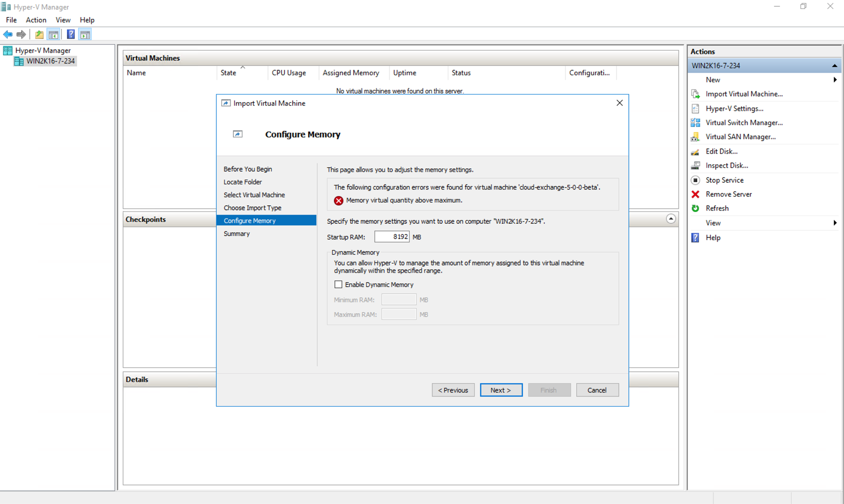Click the Minimum RAM field
The height and width of the screenshot is (504, 844).
point(399,300)
